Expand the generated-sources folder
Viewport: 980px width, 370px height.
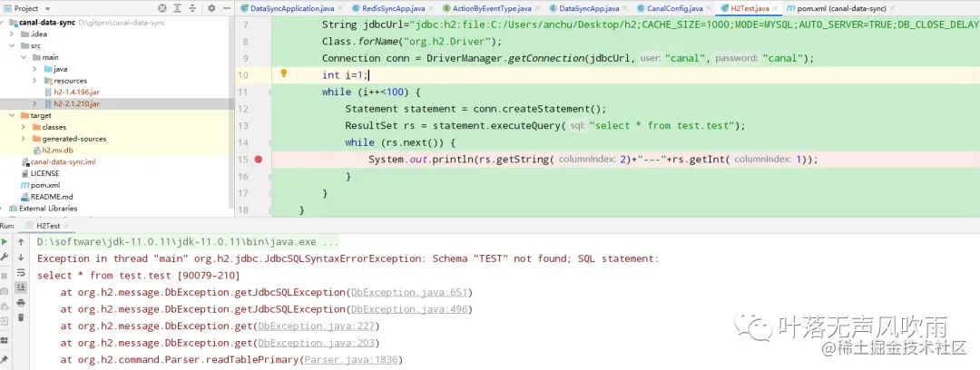pos(23,139)
